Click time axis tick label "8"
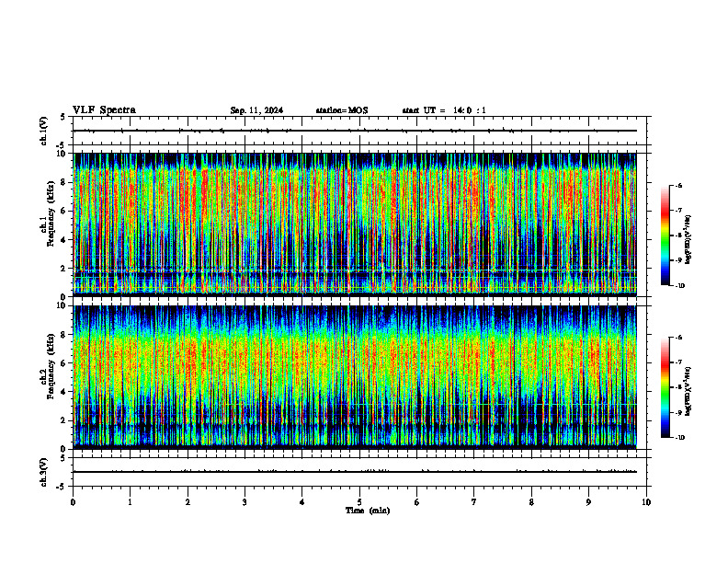The height and width of the screenshot is (563, 728). [531, 502]
